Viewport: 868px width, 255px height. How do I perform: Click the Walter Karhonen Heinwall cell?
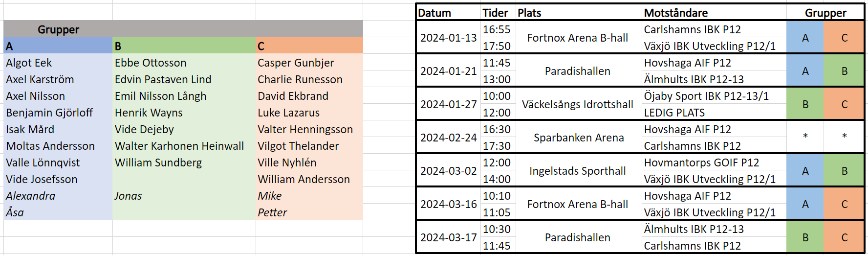pos(179,146)
